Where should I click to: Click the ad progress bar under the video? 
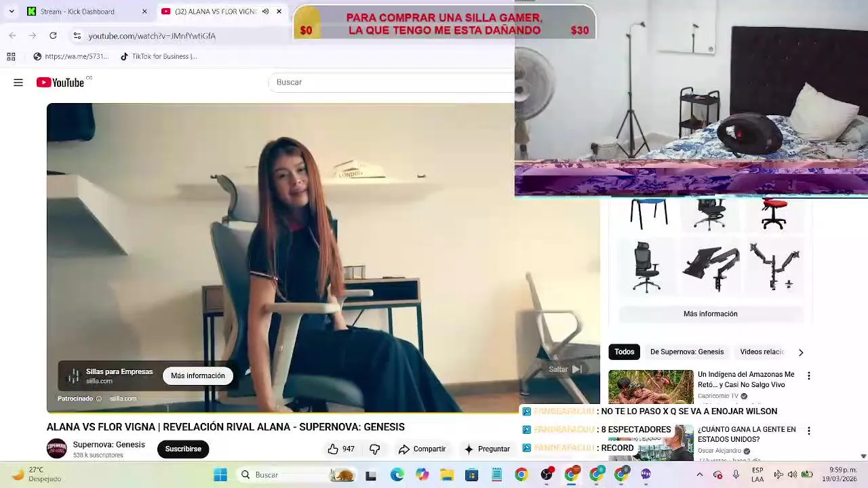coord(323,412)
